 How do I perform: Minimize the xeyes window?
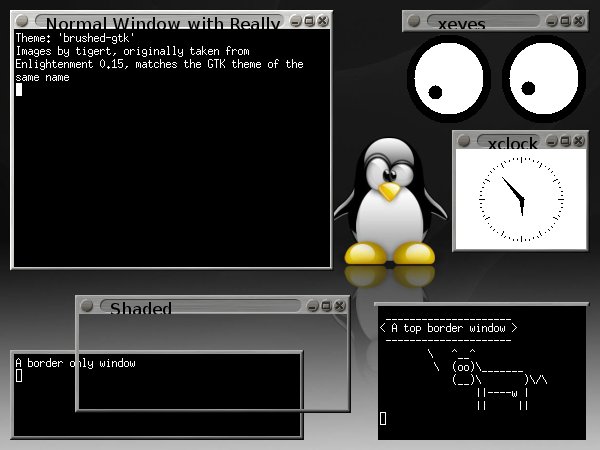[x=551, y=21]
